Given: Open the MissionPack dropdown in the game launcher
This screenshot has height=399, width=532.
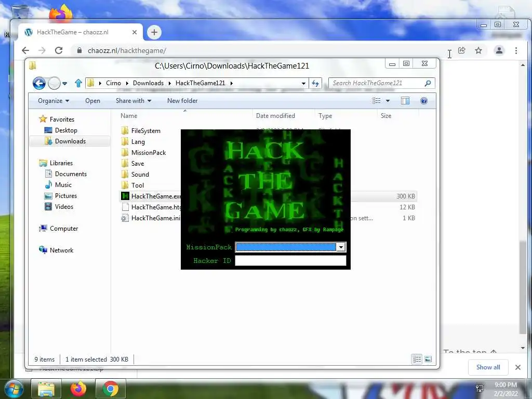Looking at the screenshot, I should pyautogui.click(x=341, y=247).
